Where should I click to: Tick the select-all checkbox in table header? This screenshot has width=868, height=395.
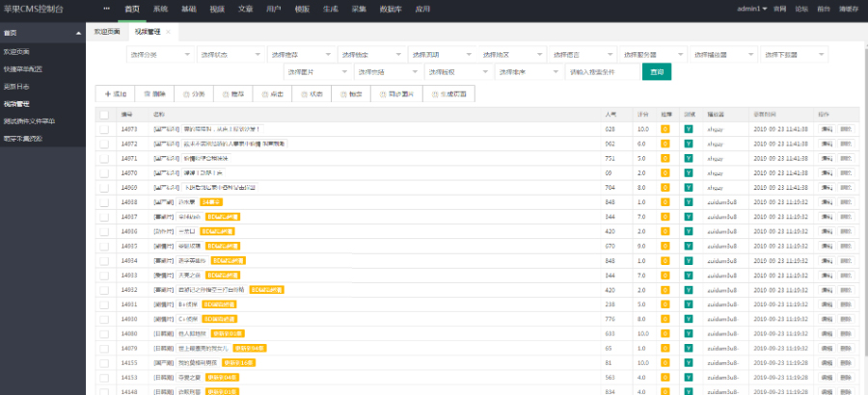[x=104, y=115]
